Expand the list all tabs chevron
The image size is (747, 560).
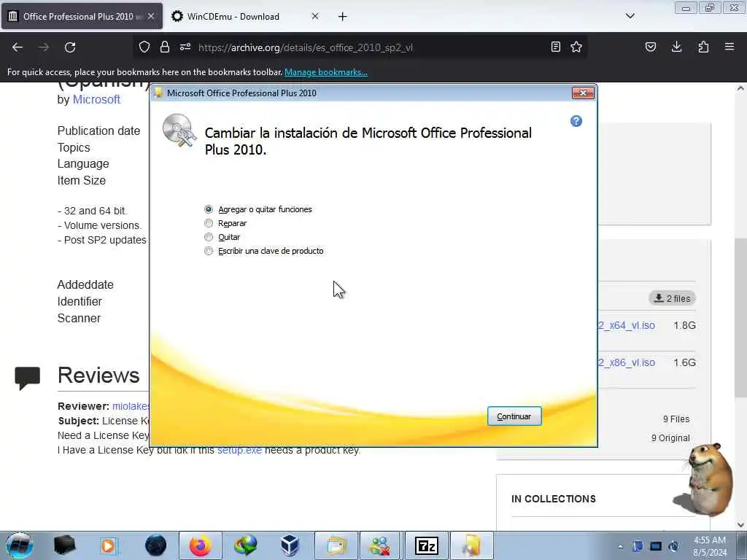[630, 16]
